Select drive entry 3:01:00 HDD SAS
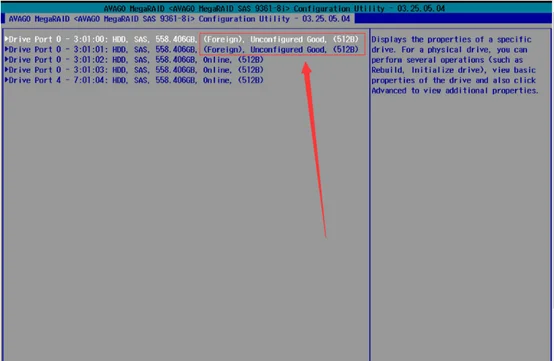 pos(182,39)
